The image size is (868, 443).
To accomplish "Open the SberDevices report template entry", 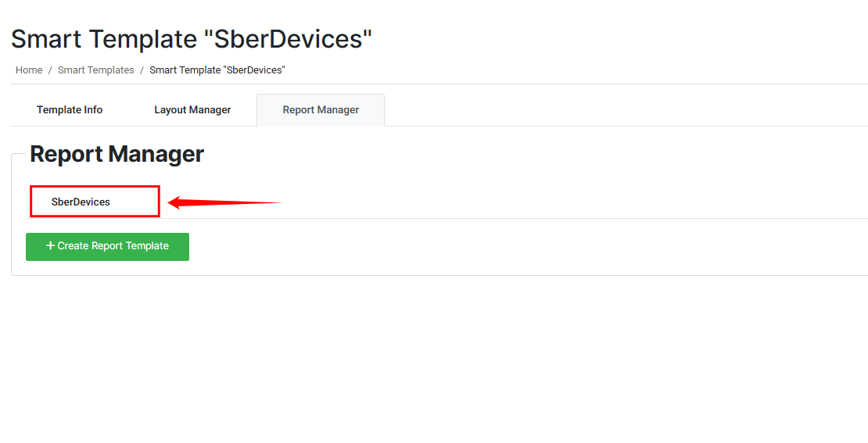I will 81,202.
